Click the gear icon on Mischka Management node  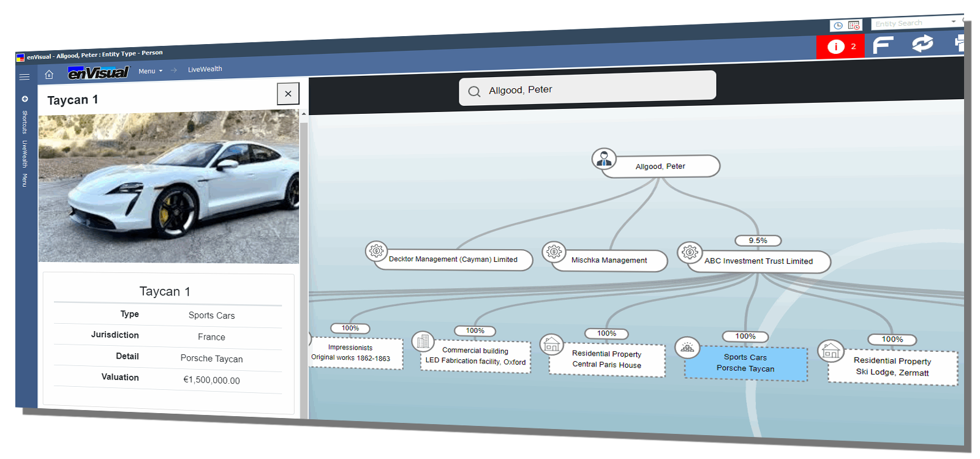pos(554,252)
